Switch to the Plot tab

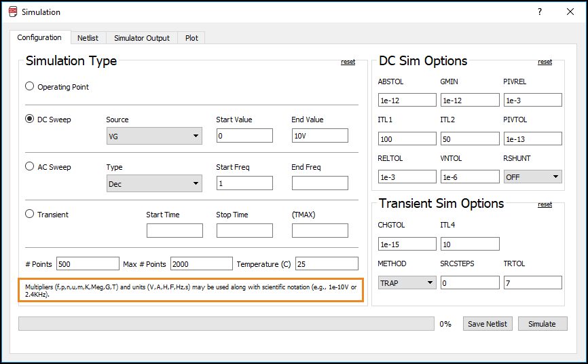tap(191, 38)
